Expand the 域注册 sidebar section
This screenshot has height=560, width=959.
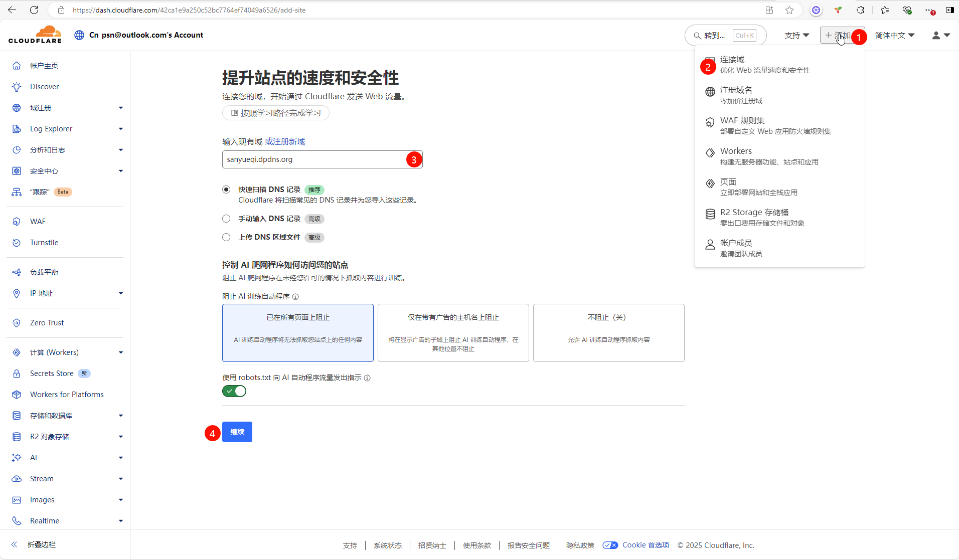[x=120, y=108]
